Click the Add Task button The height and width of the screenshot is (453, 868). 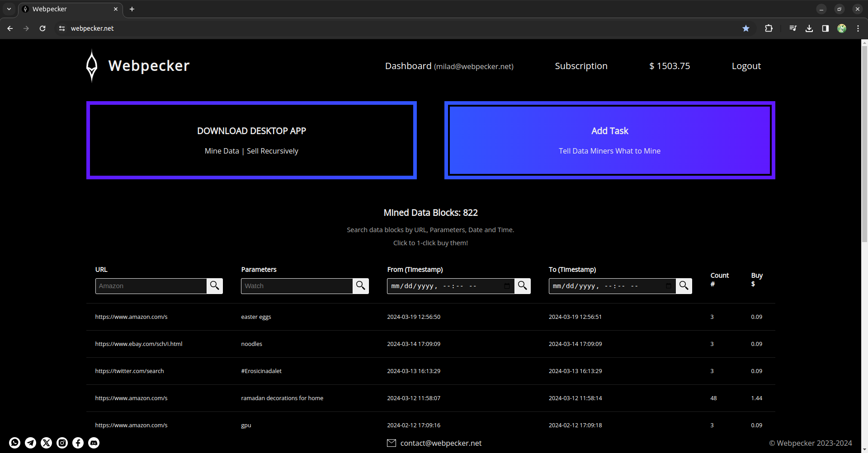pyautogui.click(x=609, y=140)
